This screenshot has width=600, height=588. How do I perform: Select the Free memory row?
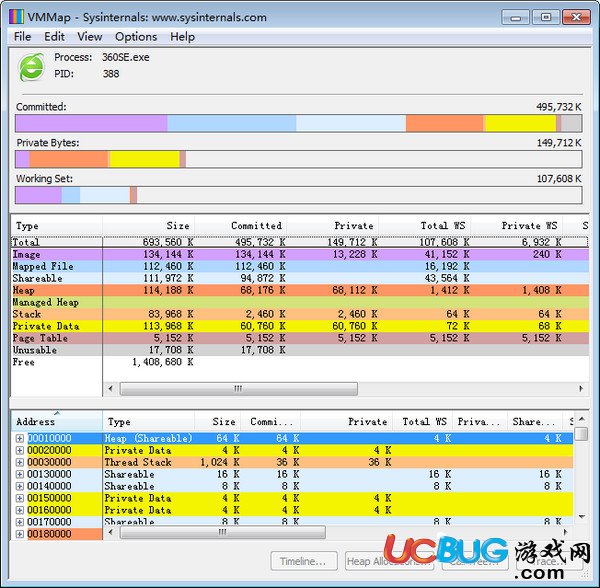point(300,362)
